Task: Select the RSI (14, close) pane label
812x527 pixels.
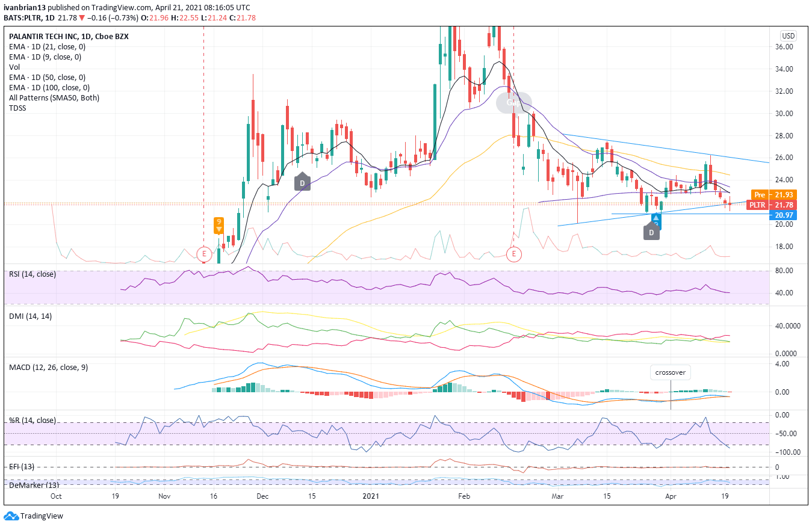Action: coord(33,274)
